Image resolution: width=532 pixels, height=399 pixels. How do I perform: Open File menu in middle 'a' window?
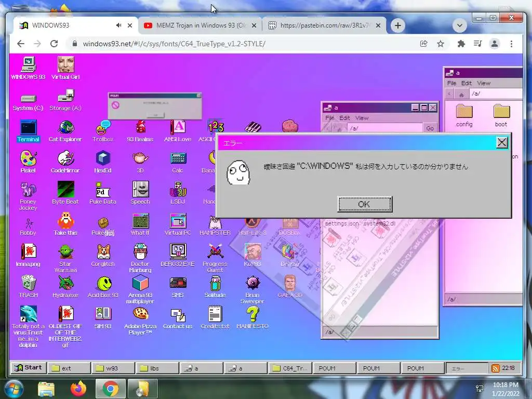(x=329, y=118)
